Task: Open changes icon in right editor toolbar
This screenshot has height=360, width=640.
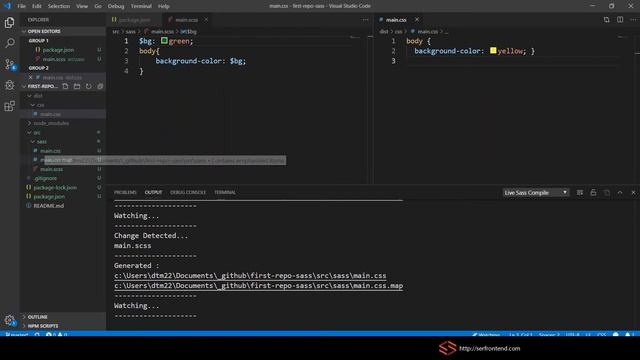Action: (x=607, y=20)
